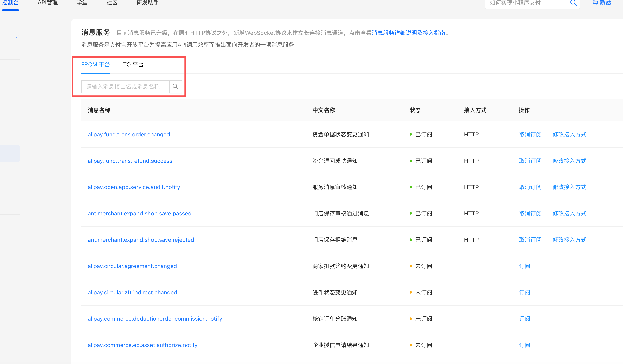Open ant.merchant.expand.shop.save.rejected message link

(x=141, y=240)
